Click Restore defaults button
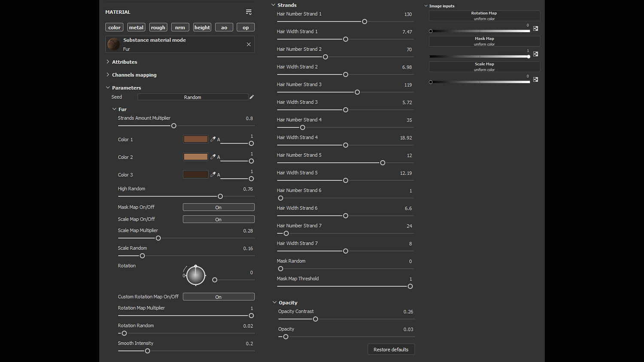 (x=391, y=350)
